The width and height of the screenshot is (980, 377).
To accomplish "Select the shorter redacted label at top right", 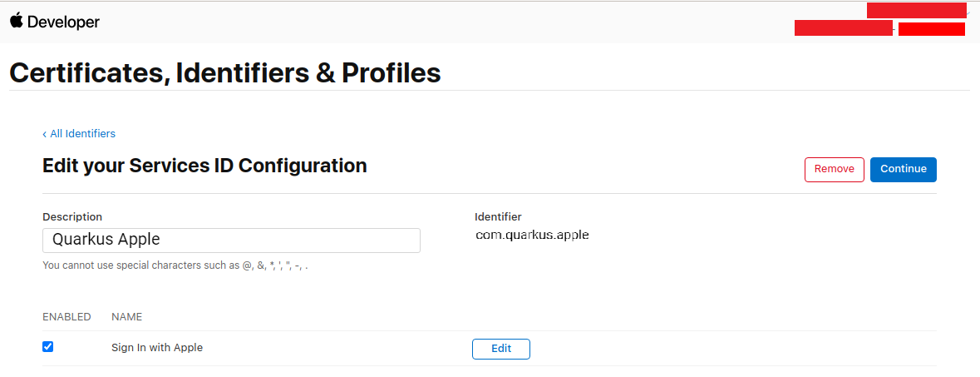I will pos(931,29).
